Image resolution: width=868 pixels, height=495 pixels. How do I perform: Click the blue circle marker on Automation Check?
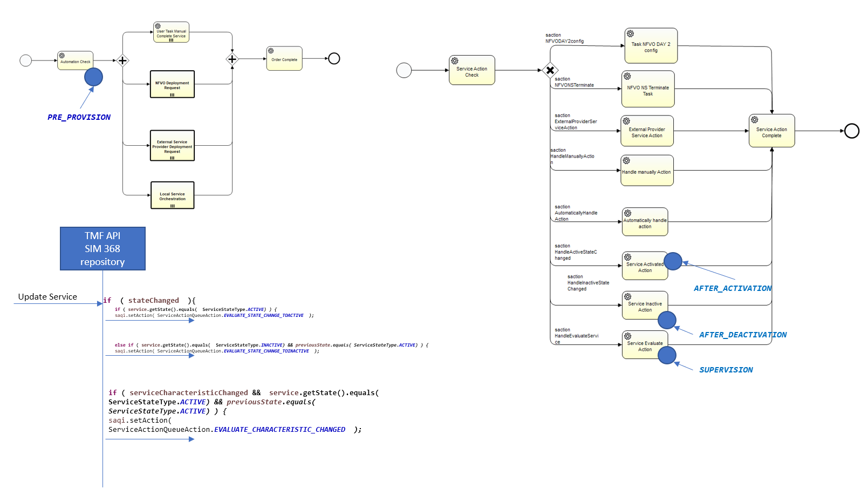click(93, 77)
